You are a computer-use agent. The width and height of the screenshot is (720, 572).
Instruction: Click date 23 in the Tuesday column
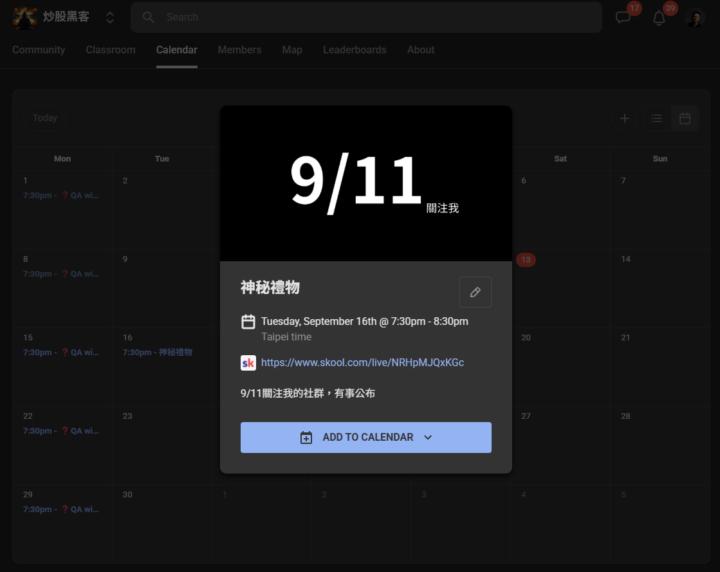pyautogui.click(x=127, y=416)
